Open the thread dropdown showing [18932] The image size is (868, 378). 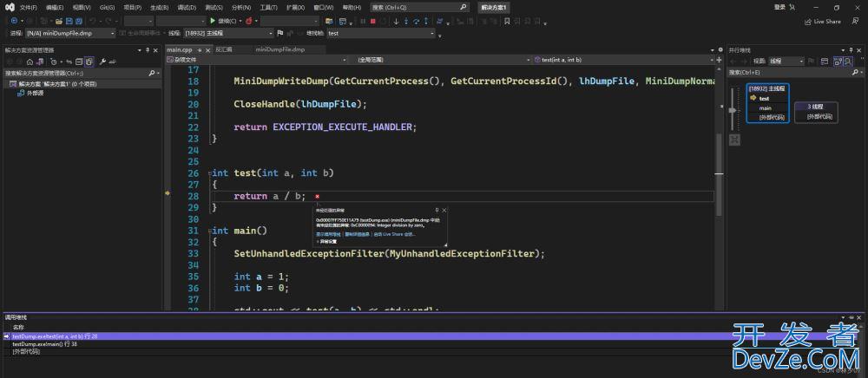(x=228, y=33)
